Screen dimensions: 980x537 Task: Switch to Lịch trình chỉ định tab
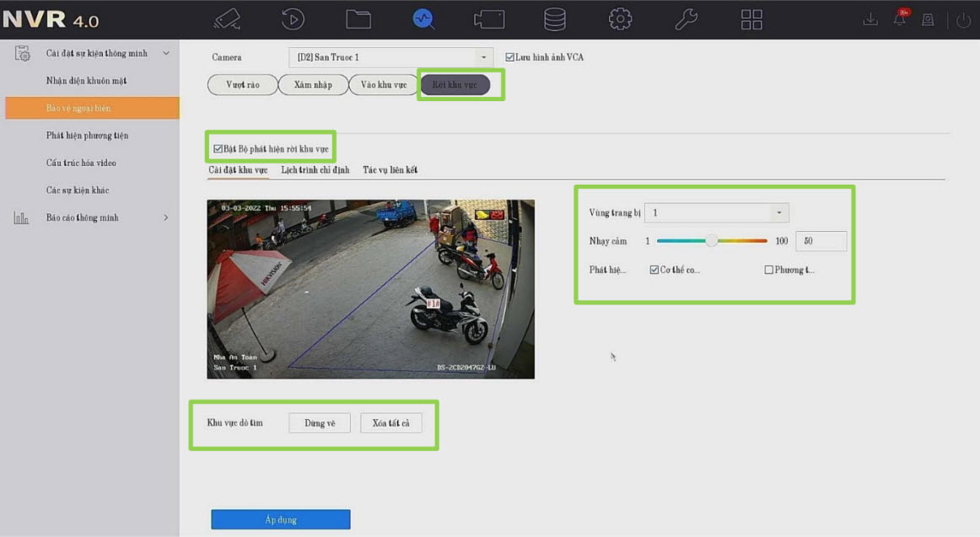click(315, 170)
